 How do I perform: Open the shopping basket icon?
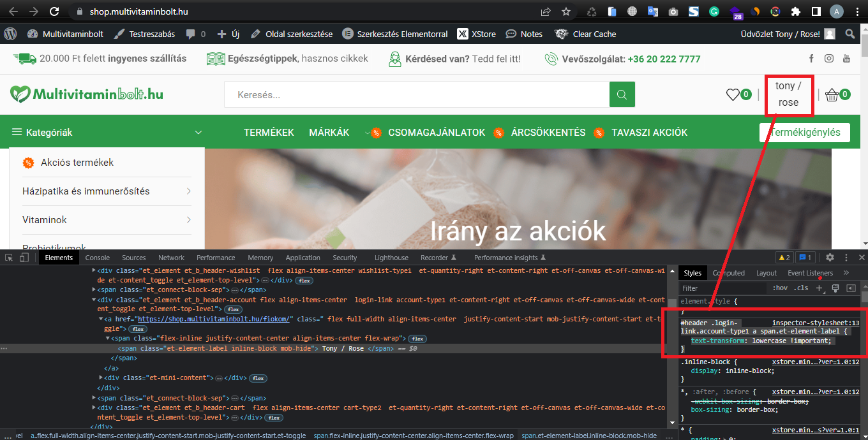click(832, 95)
